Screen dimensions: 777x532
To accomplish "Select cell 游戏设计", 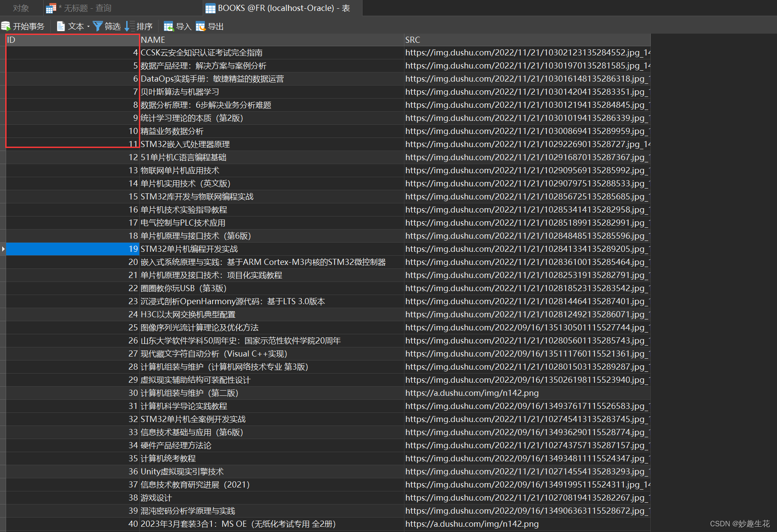I will [x=272, y=498].
